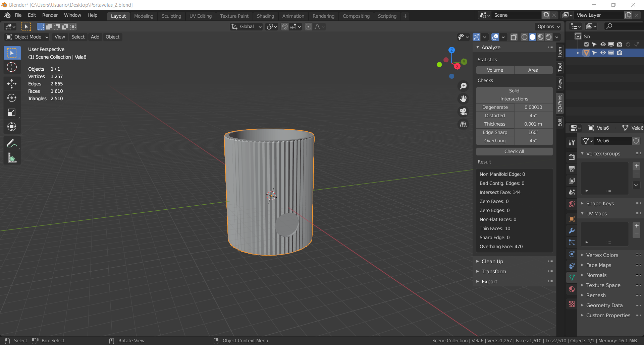The height and width of the screenshot is (345, 644).
Task: Open the Modifiers wrench properties tab
Action: pos(572,231)
